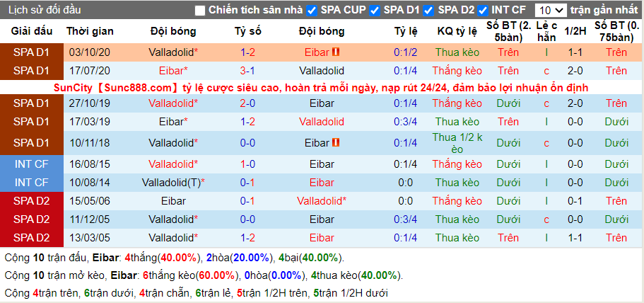Uncheck the SPA CUP checkbox
Viewport: 644px width, 303px height.
coord(312,11)
